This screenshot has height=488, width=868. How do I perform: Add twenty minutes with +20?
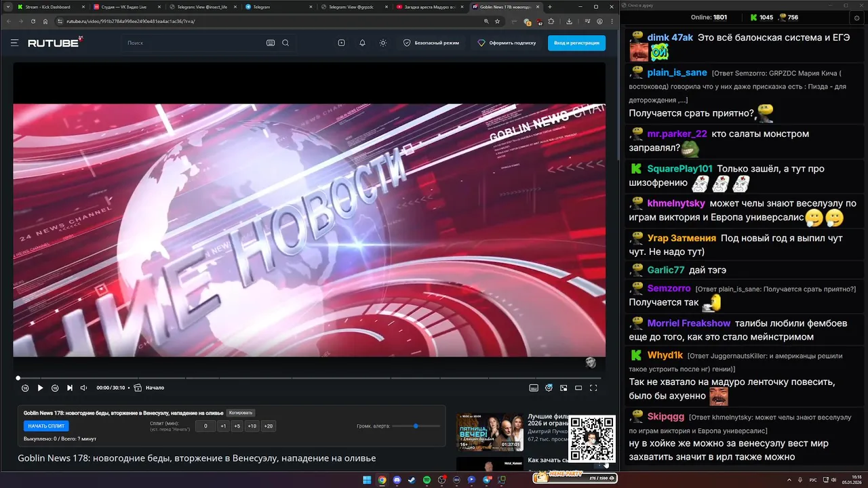coord(269,426)
